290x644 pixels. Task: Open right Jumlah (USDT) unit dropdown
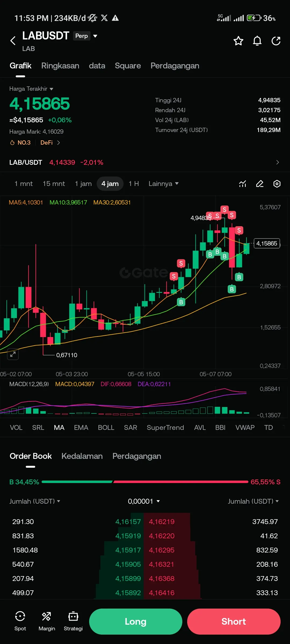click(253, 501)
